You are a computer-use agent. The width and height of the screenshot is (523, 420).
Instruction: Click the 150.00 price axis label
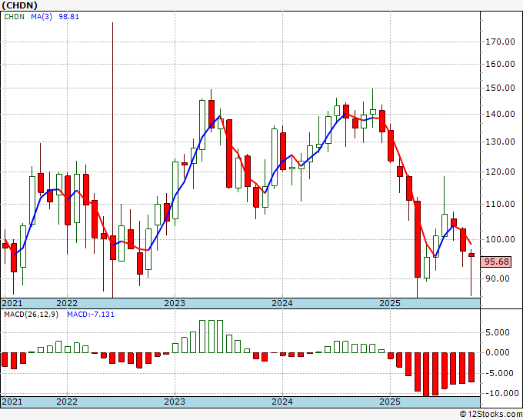[x=500, y=88]
